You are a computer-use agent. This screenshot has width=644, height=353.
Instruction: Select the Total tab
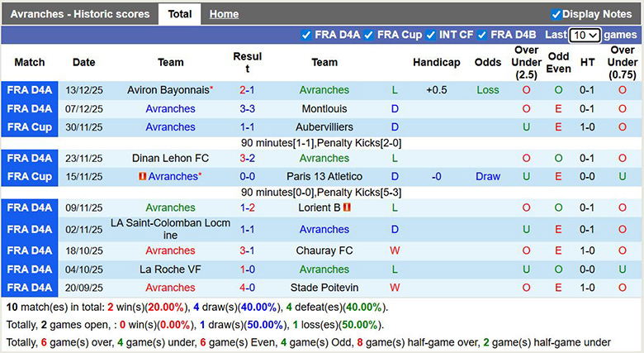pos(179,14)
